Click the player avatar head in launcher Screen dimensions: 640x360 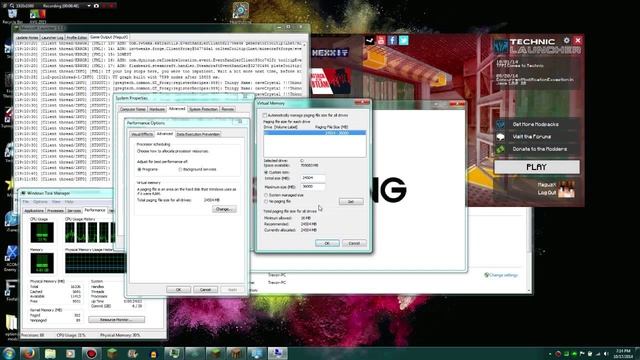point(567,189)
